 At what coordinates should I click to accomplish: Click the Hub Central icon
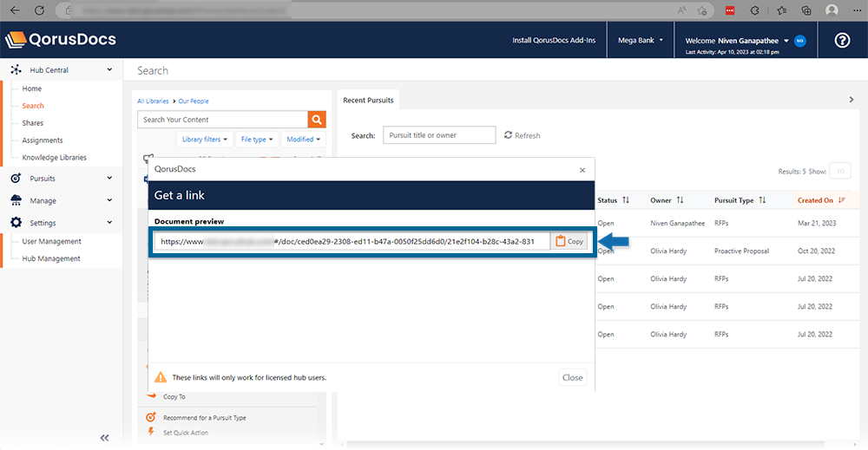(x=16, y=69)
